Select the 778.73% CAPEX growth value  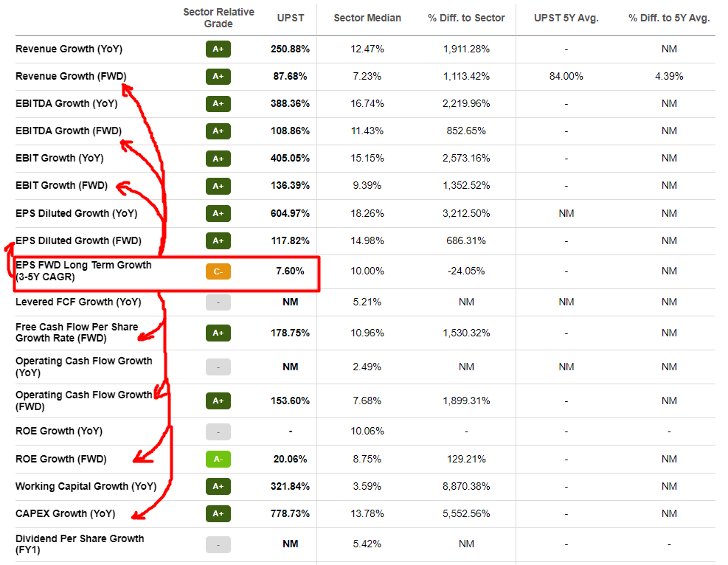290,514
